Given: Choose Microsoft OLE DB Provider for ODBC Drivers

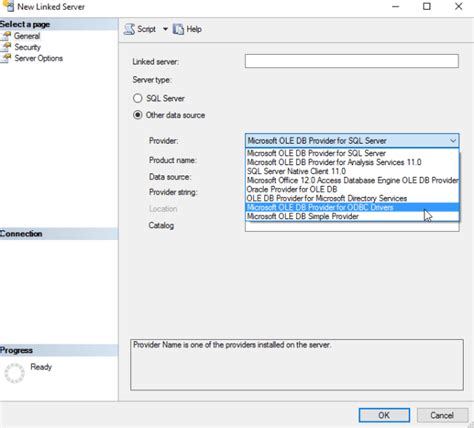Looking at the screenshot, I should pyautogui.click(x=352, y=207).
